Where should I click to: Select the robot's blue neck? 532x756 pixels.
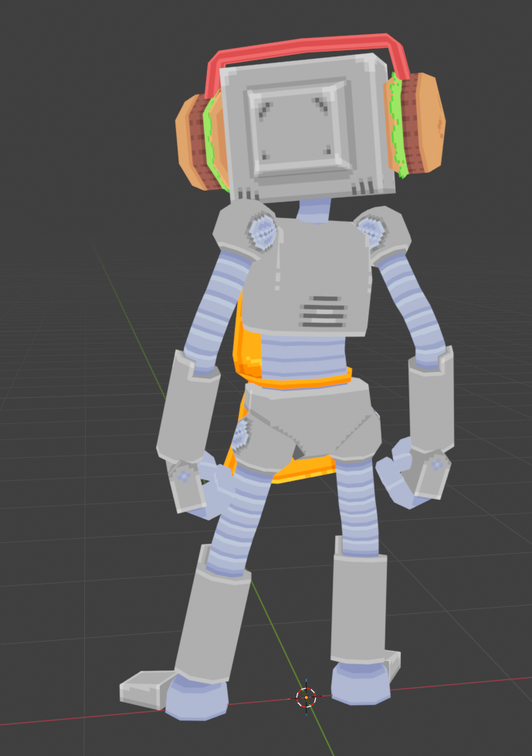pos(313,209)
